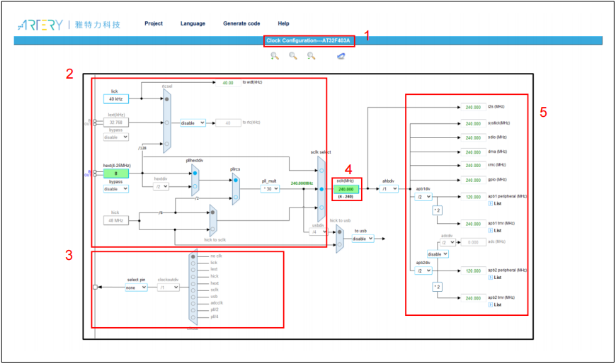Select pll usbdiv input on hick to usb mux
This screenshot has height=364, width=616.
340,232
